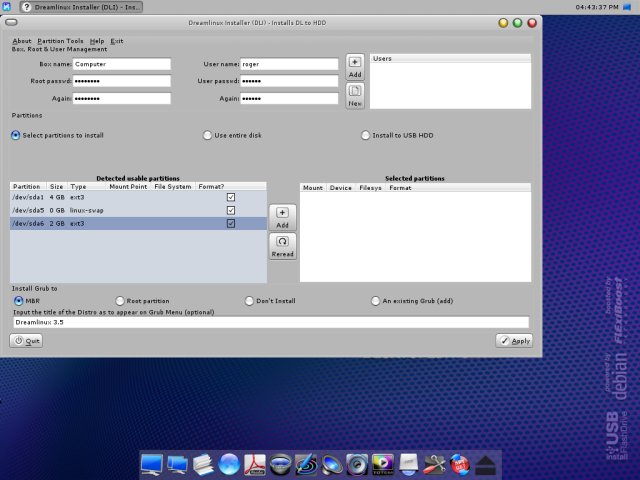Click the Partition column header

click(28, 187)
